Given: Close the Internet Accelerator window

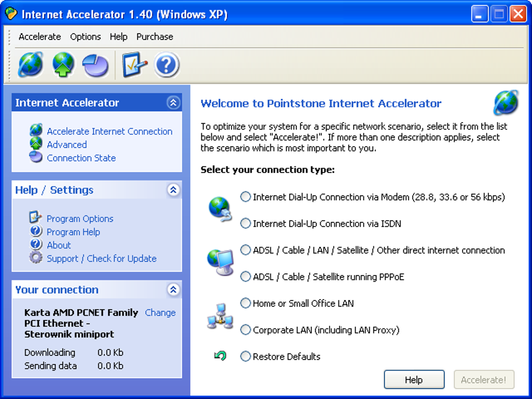Looking at the screenshot, I should 518,14.
